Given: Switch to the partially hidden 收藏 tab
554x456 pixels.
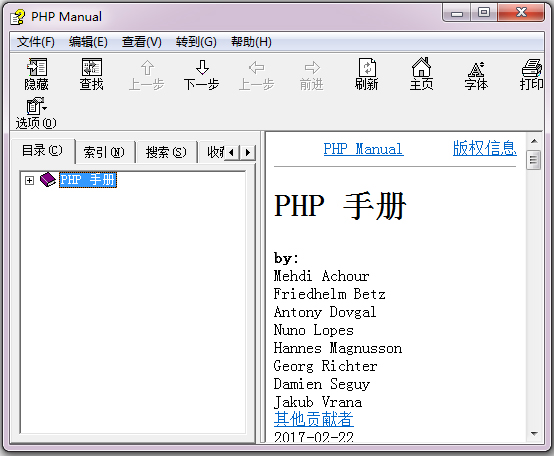Looking at the screenshot, I should point(212,153).
